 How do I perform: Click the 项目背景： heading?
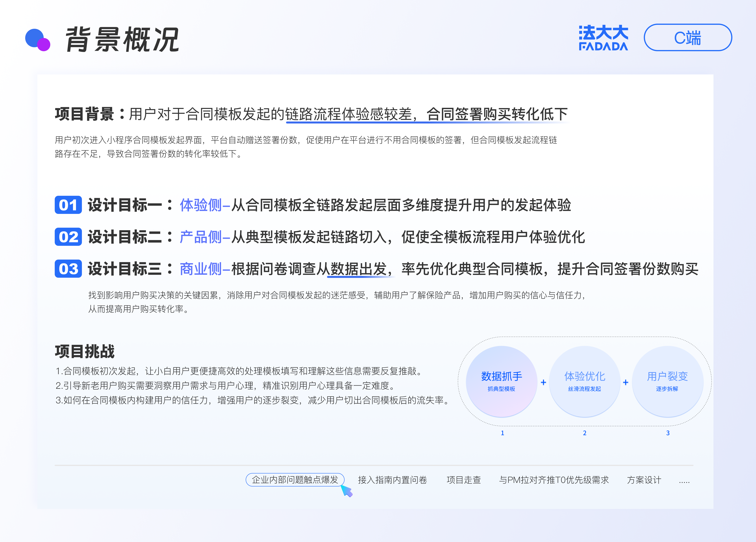90,114
